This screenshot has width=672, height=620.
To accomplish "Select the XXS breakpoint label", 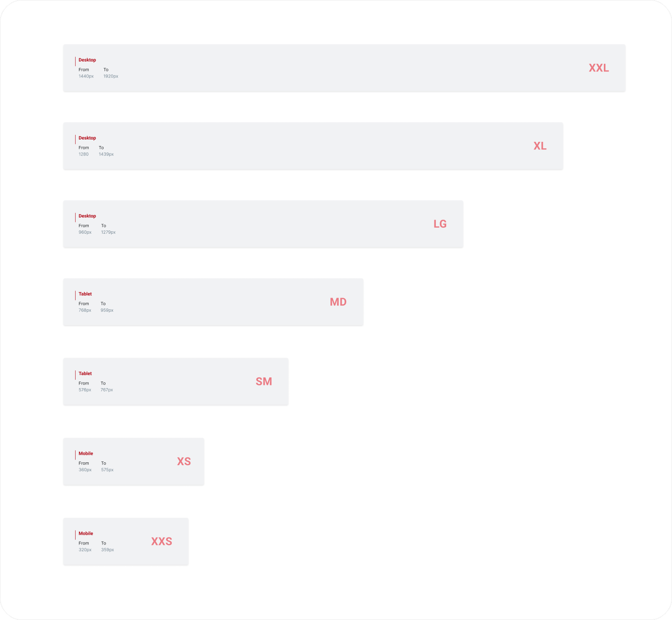I will click(161, 541).
